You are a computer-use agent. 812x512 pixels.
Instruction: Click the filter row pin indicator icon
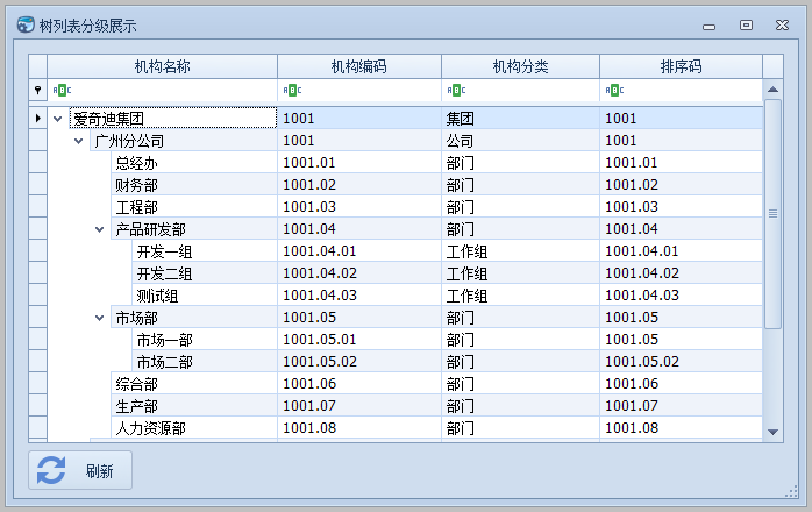38,90
